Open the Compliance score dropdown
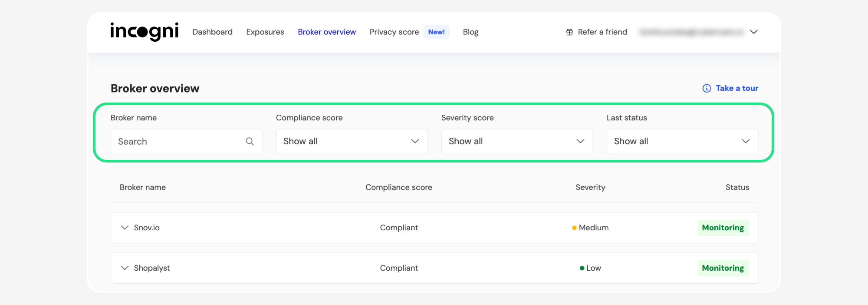 [x=352, y=141]
